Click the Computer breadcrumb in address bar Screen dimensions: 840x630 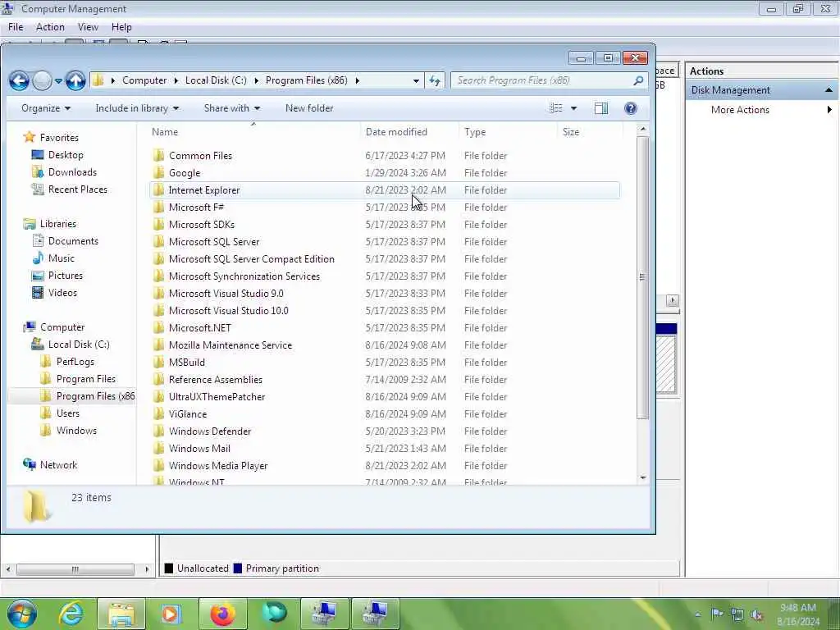coord(144,80)
